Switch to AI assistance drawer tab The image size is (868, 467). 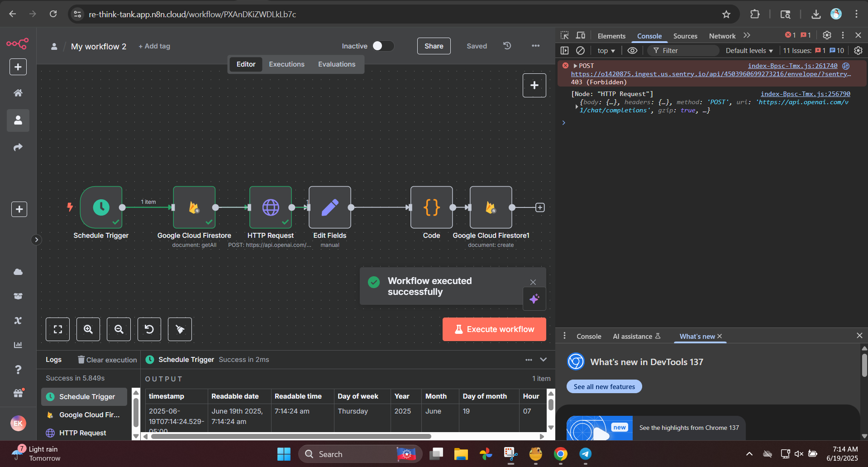637,336
